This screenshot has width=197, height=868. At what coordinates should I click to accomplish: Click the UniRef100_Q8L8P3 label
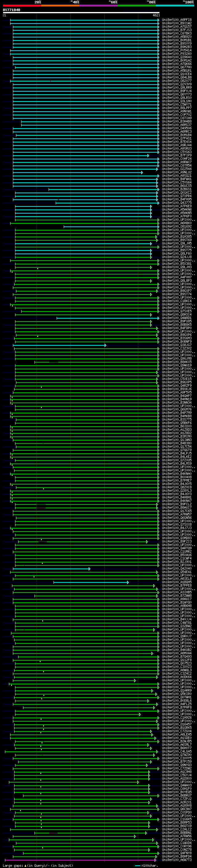(177, 281)
